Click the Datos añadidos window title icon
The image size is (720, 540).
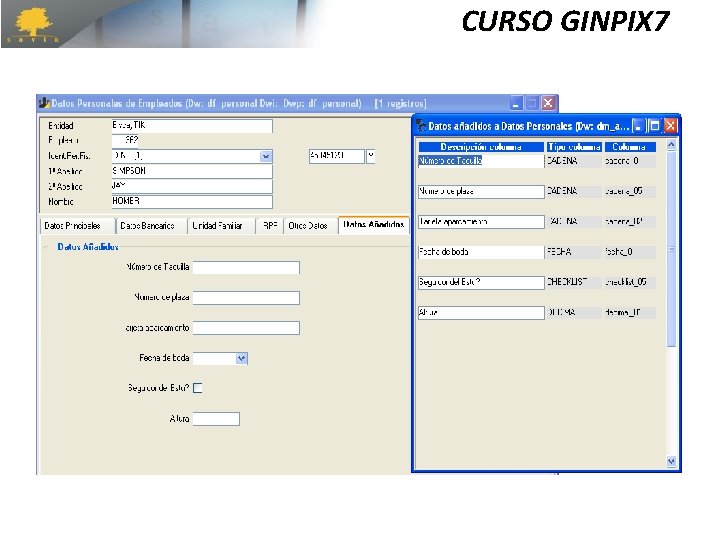[421, 125]
